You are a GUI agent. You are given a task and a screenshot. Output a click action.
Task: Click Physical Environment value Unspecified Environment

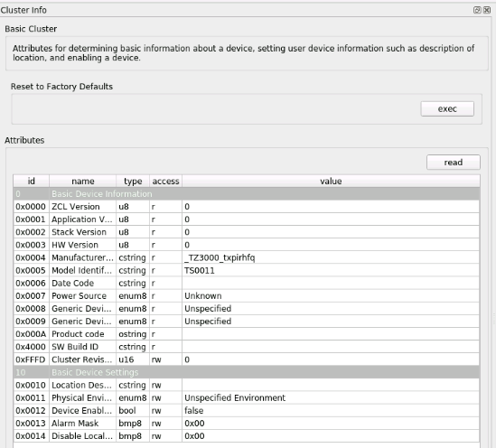coord(235,397)
